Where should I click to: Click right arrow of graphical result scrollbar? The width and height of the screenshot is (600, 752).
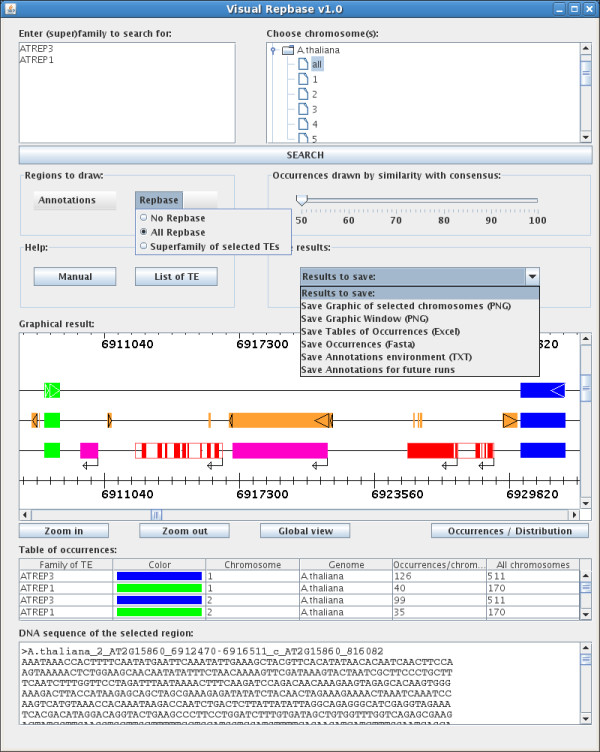(x=574, y=515)
